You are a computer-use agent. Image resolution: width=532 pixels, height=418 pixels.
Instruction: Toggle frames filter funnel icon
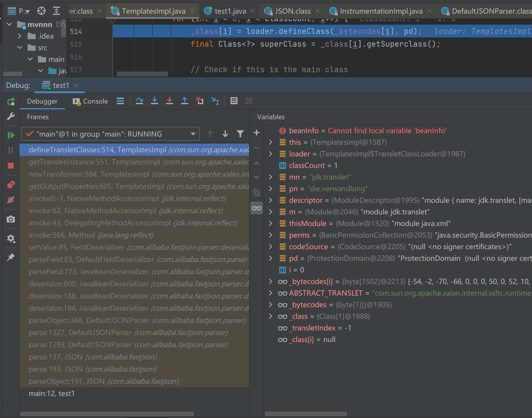click(x=240, y=134)
